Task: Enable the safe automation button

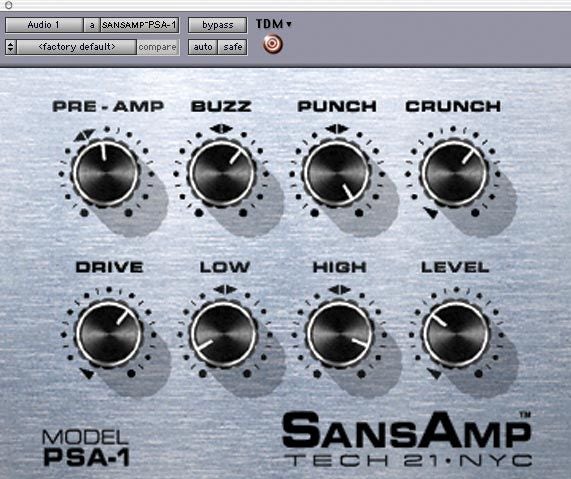Action: pyautogui.click(x=233, y=47)
